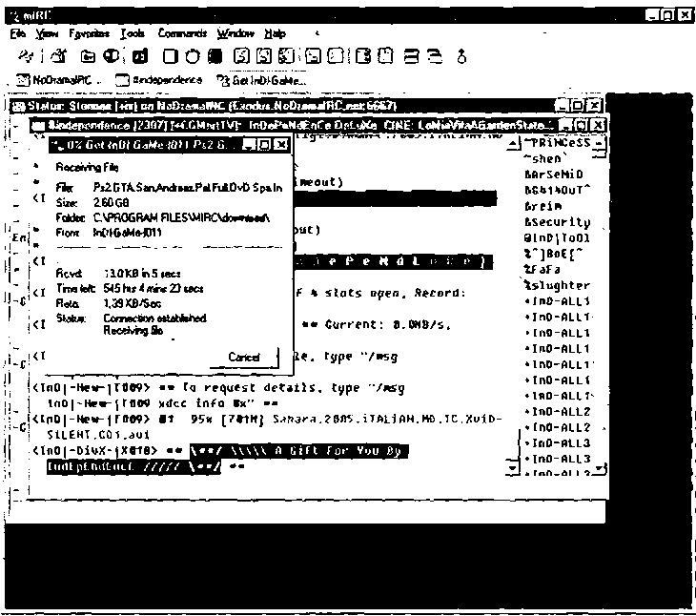Click the Tile windows toolbar icon

(412, 56)
